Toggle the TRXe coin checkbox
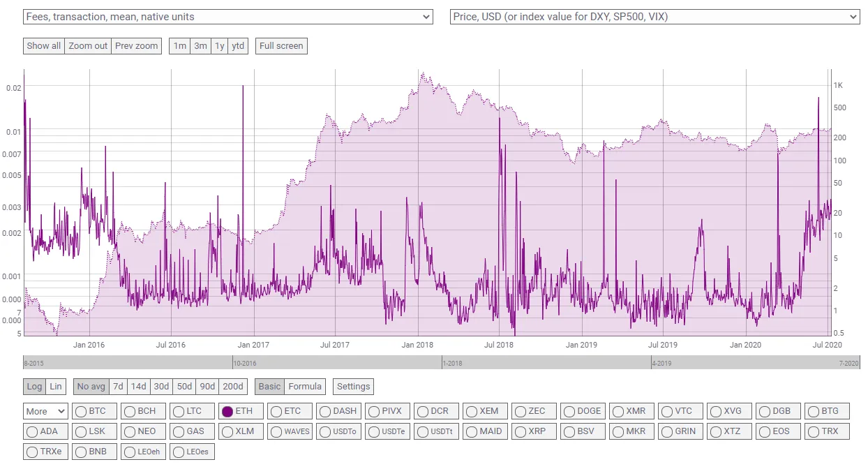The image size is (868, 469). [x=45, y=452]
